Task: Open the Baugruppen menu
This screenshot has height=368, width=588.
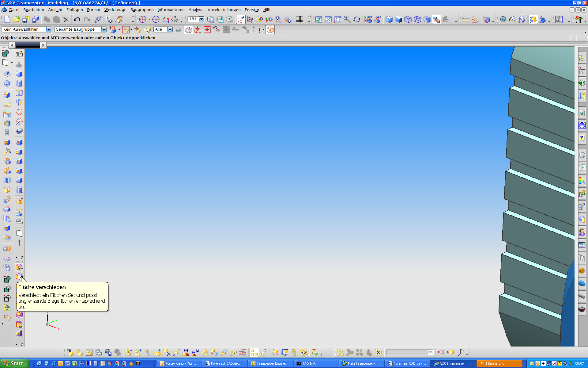Action: coord(142,10)
